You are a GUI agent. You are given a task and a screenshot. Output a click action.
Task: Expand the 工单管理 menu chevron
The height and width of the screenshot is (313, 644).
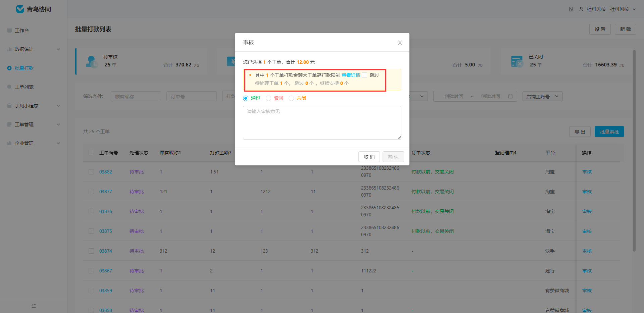(58, 124)
